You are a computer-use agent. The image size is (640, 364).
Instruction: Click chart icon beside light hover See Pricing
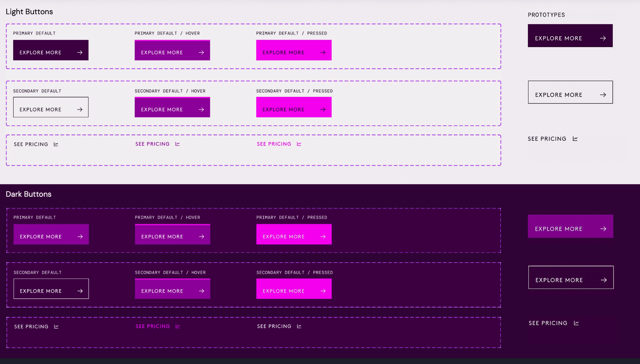[x=178, y=144]
